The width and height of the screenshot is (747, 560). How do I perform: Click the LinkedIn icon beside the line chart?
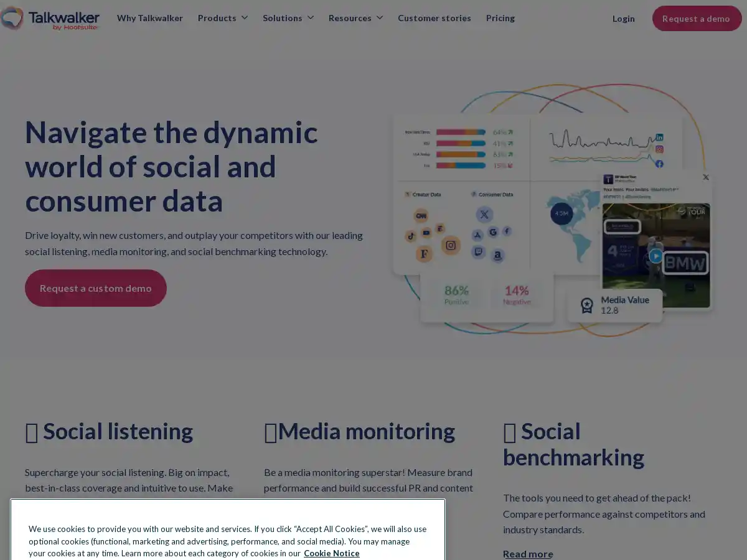[659, 137]
